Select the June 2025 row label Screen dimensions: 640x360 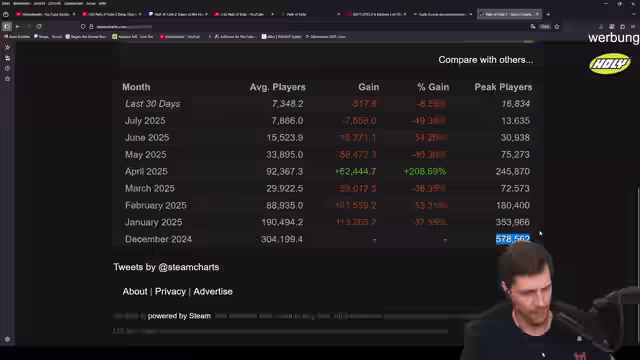tap(147, 138)
